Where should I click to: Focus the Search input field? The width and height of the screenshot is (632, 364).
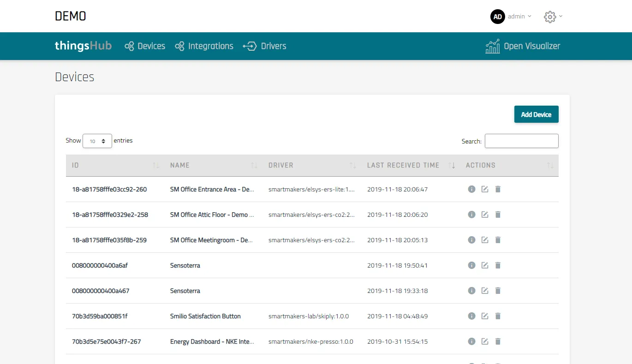pos(522,141)
